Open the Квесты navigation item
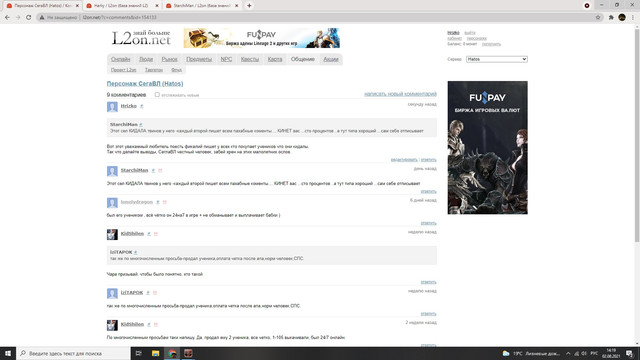The width and height of the screenshot is (640, 360). click(x=250, y=59)
